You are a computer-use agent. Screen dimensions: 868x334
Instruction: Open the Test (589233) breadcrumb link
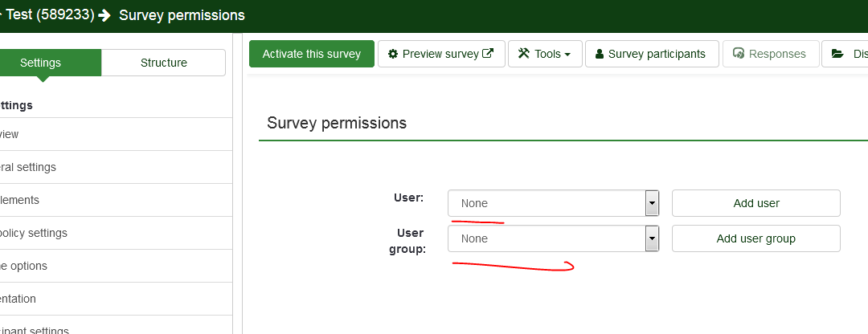point(50,15)
